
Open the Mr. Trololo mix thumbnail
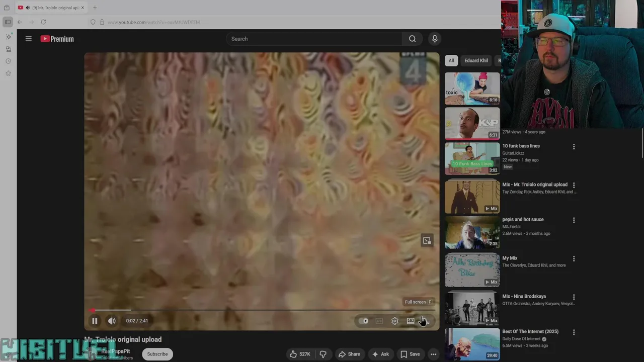tap(472, 197)
